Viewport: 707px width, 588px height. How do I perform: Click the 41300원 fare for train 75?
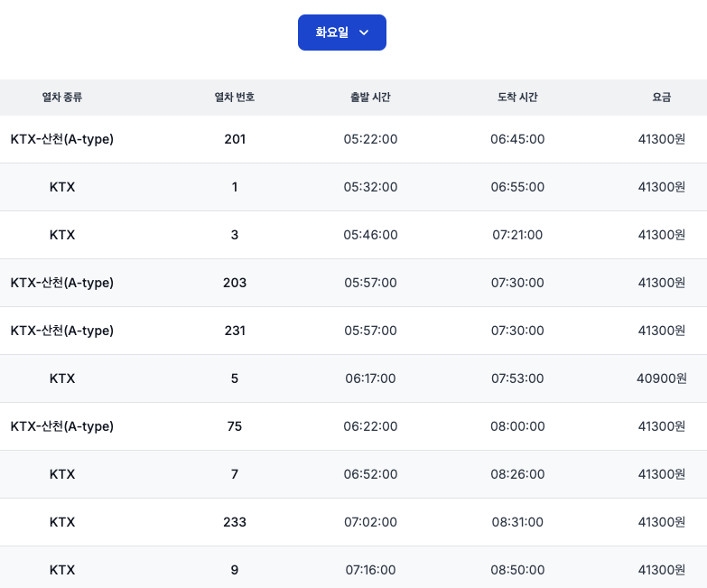tap(662, 426)
